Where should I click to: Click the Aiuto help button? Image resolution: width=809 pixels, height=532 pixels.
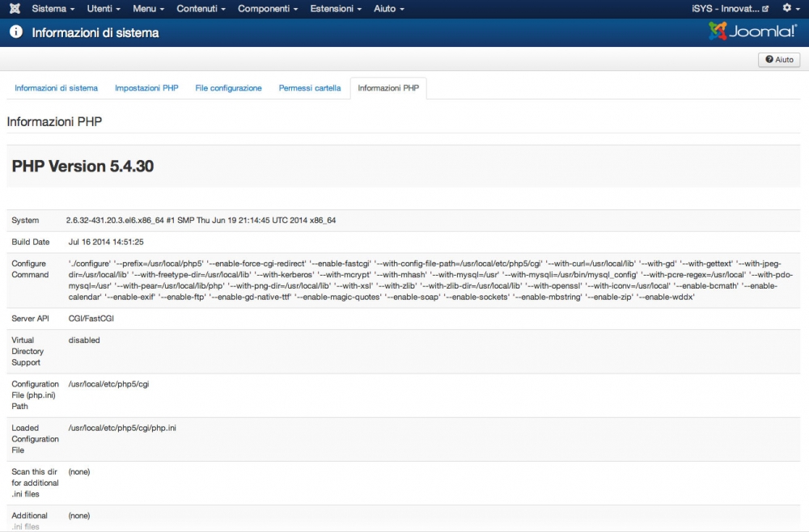[x=779, y=60]
